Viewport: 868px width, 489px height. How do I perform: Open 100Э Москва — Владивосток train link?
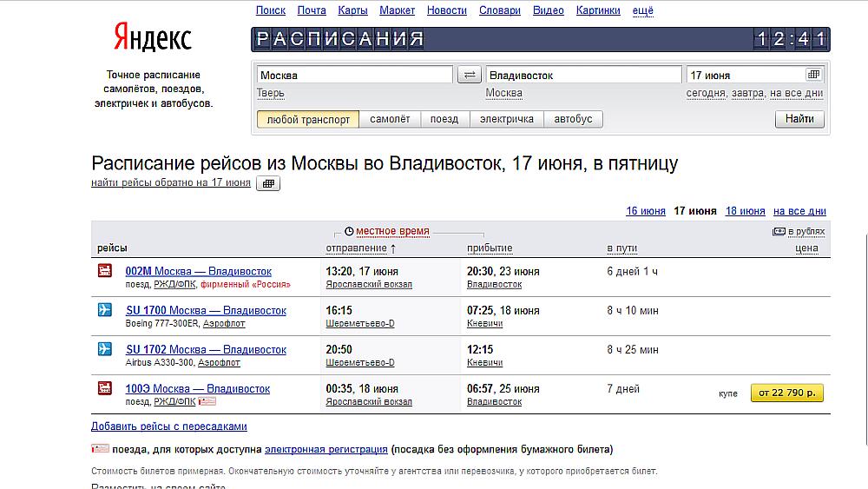tap(198, 389)
